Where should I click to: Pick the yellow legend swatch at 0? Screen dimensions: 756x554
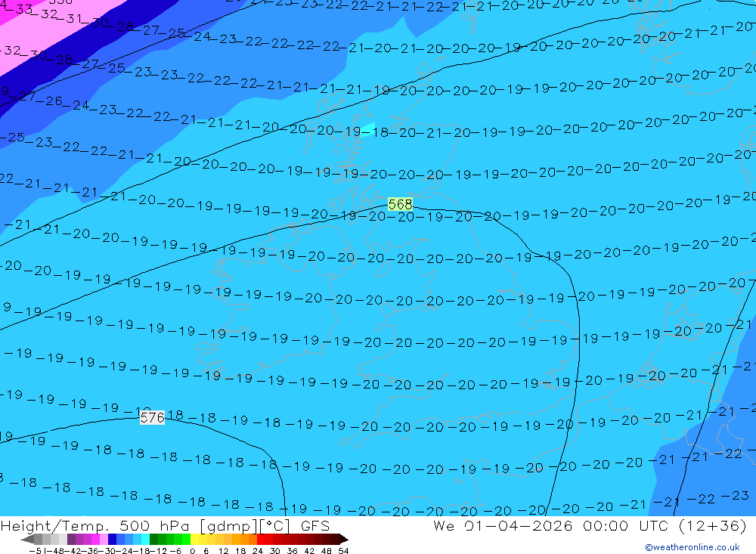pos(194,539)
